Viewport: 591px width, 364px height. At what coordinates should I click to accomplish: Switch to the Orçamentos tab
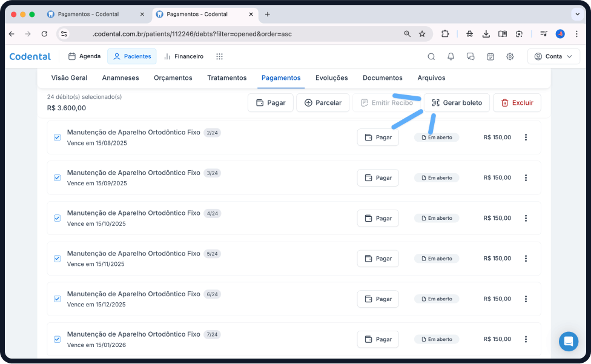coord(173,78)
